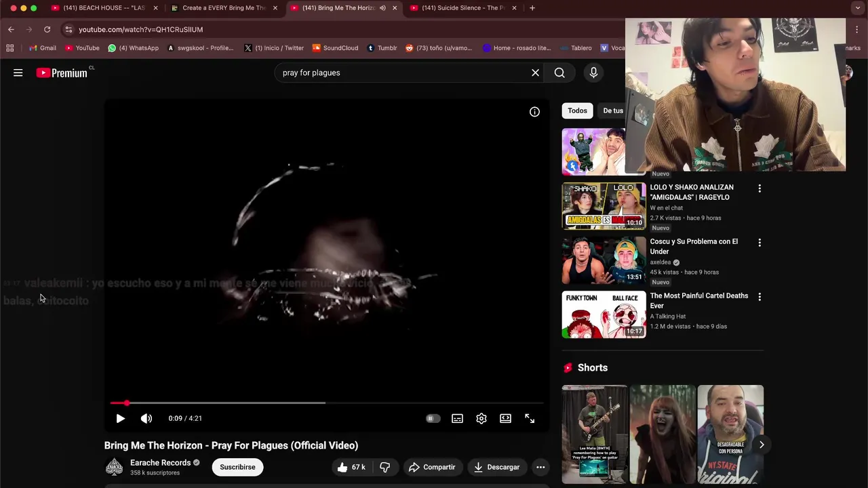Click the magnifier search button
The width and height of the screenshot is (868, 488).
pyautogui.click(x=559, y=73)
